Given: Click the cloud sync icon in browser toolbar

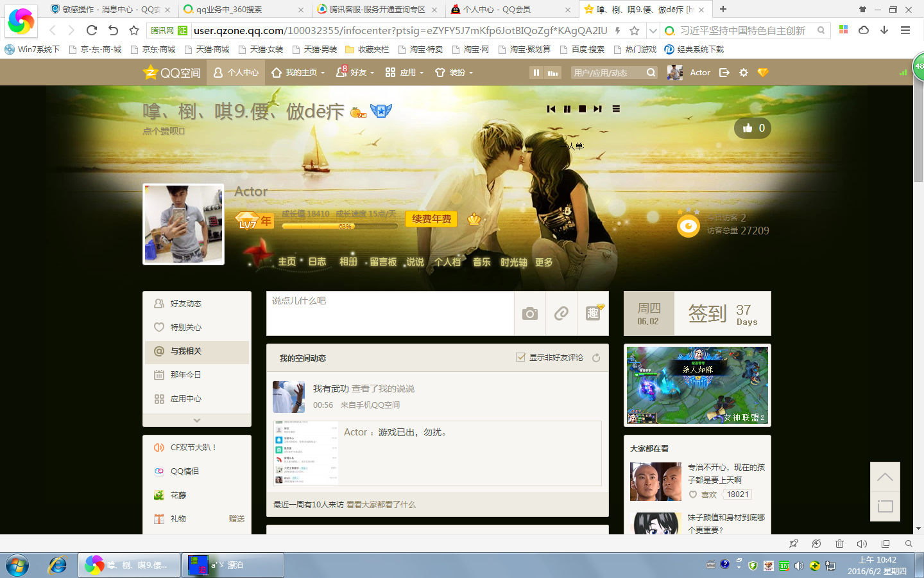Looking at the screenshot, I should pyautogui.click(x=864, y=30).
